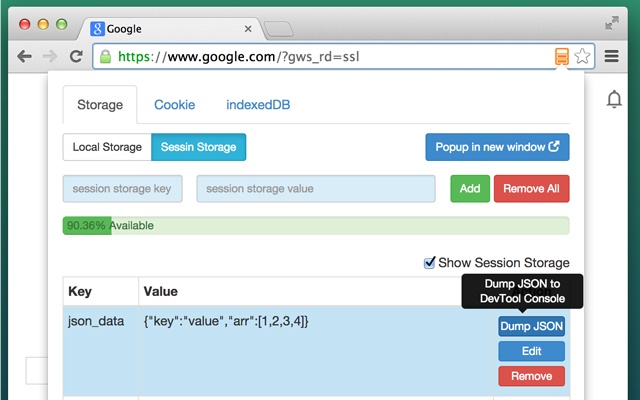Bookmark this page with the star icon
This screenshot has height=400, width=640.
(x=583, y=56)
